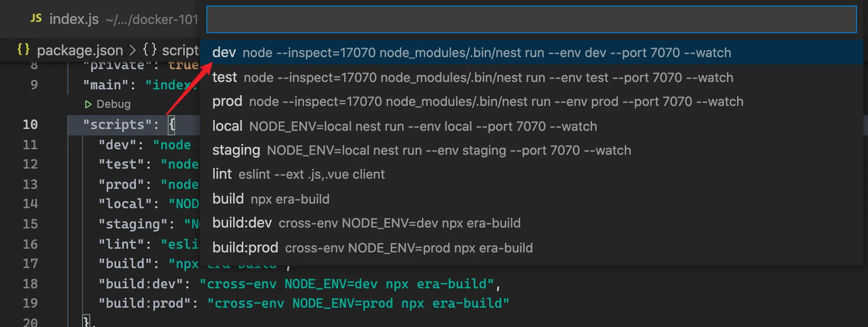Image resolution: width=868 pixels, height=327 pixels.
Task: Click line number 10 in gutter
Action: (30, 125)
